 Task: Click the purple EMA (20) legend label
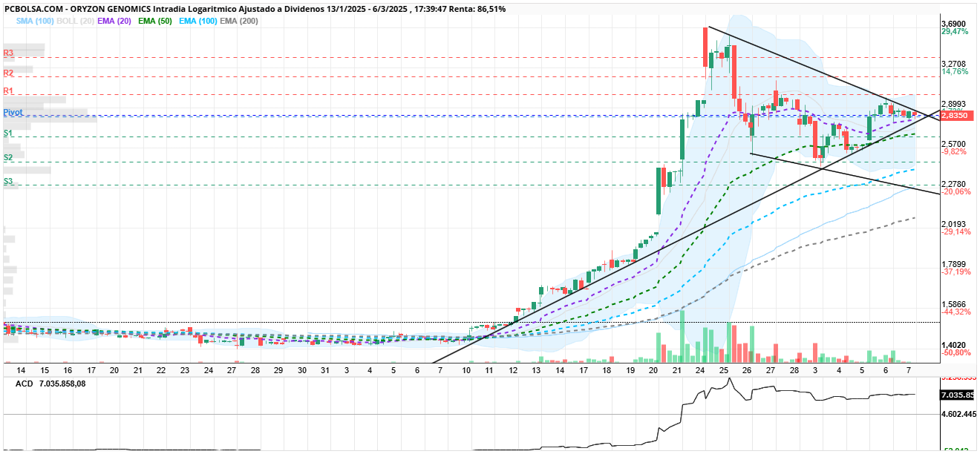tap(115, 22)
